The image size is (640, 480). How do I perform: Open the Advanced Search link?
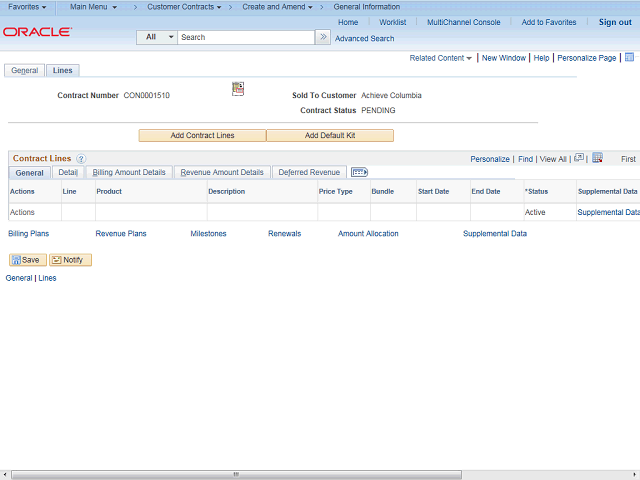pos(364,38)
